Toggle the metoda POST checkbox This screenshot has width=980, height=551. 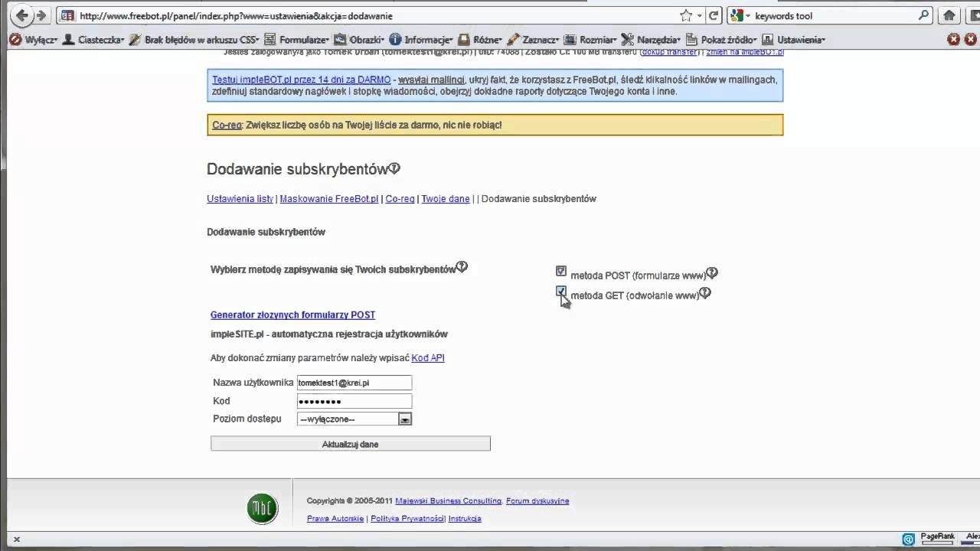point(561,271)
